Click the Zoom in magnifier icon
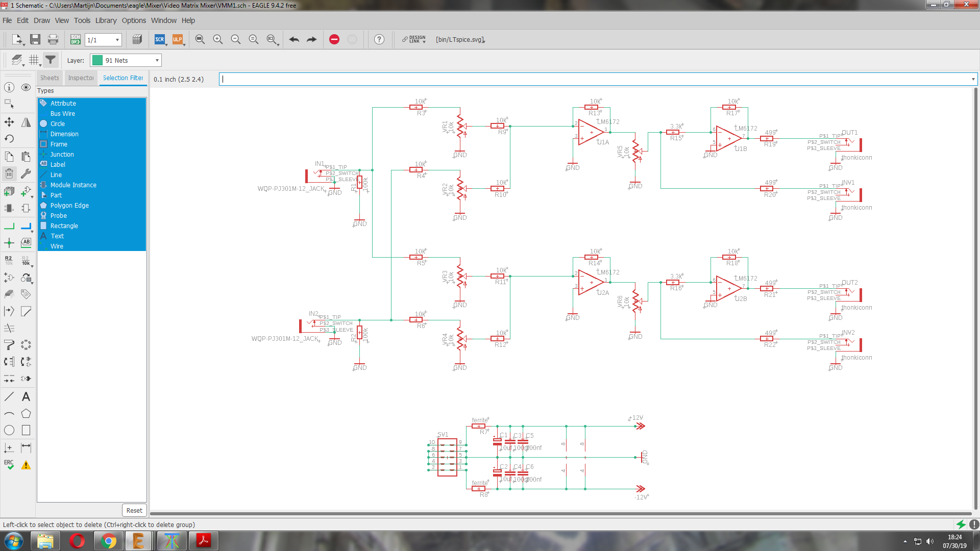 pyautogui.click(x=218, y=39)
